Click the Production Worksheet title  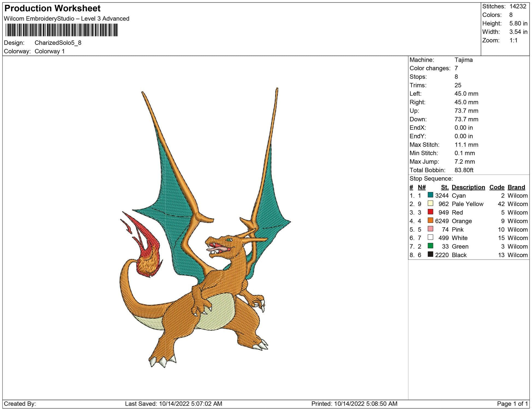click(x=52, y=8)
